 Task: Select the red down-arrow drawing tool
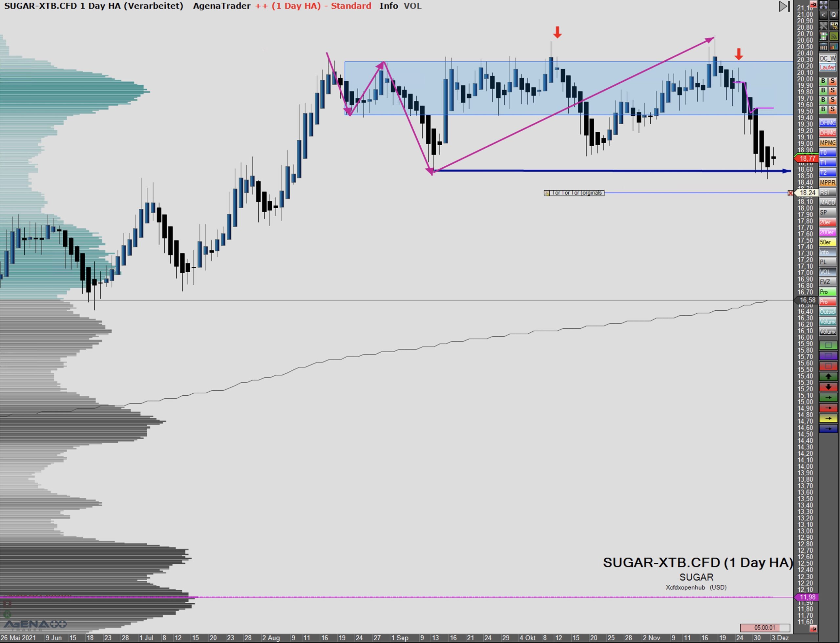828,387
